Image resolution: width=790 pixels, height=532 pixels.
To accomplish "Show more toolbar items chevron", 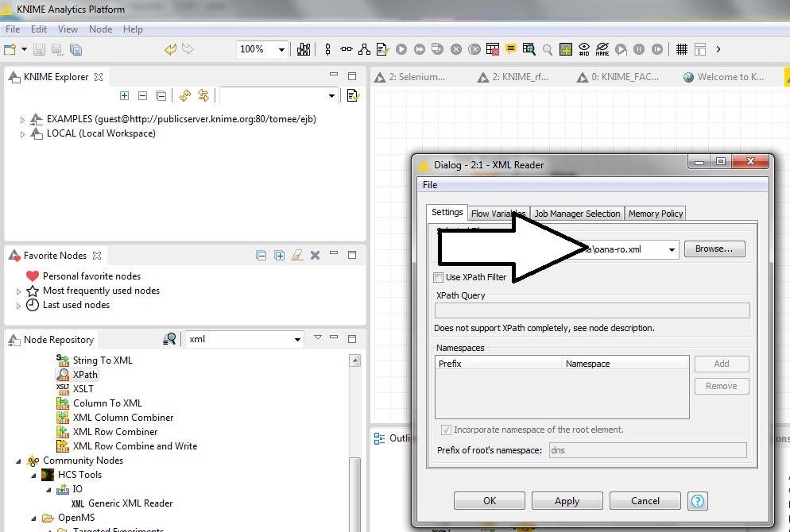I will 718,49.
